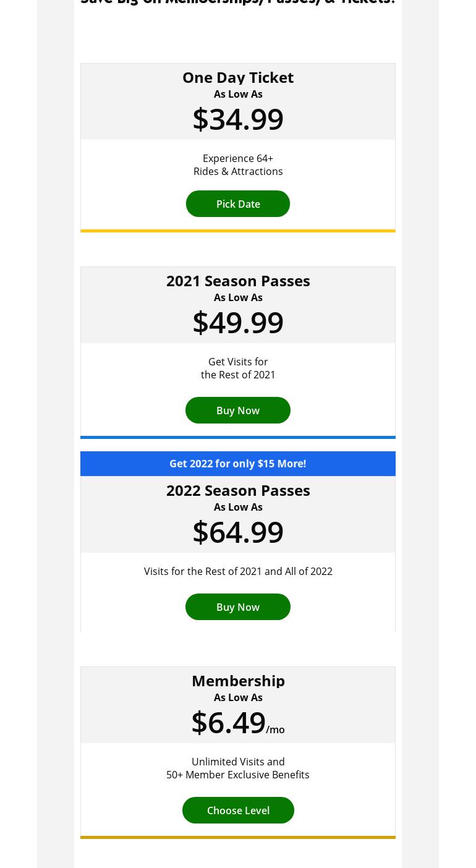The image size is (476, 868).
Task: Click 'Get Visits for the Rest of 2021' text
Action: (x=238, y=368)
